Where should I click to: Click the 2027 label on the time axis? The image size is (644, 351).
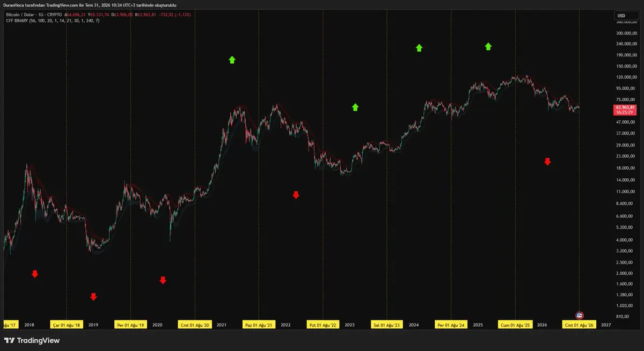(606, 325)
